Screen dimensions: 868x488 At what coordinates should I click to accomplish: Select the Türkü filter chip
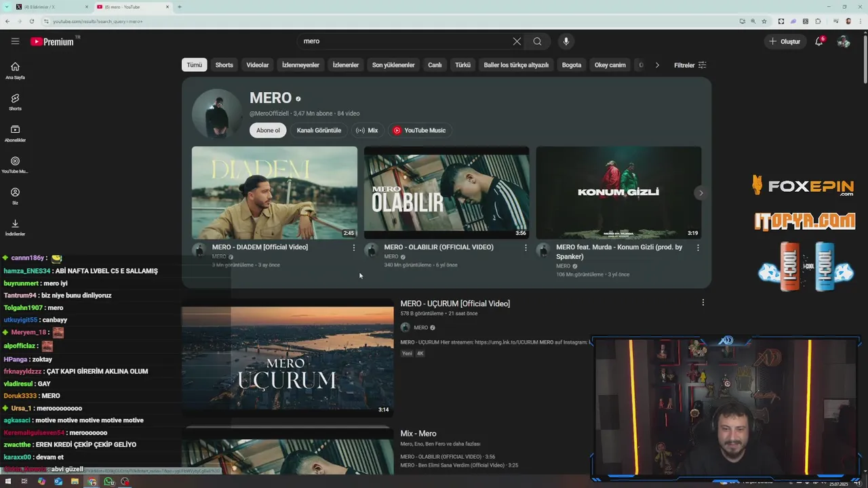coord(463,65)
